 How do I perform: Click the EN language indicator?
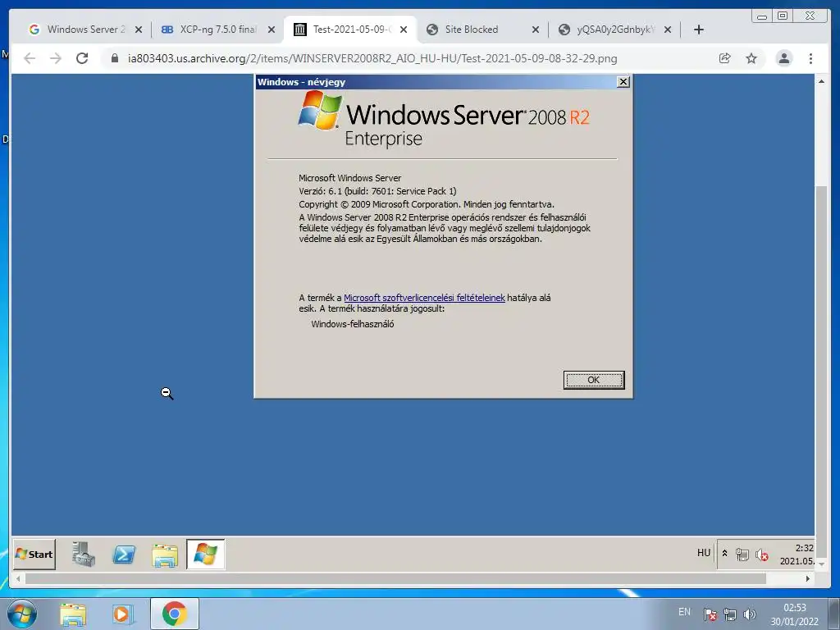point(684,612)
